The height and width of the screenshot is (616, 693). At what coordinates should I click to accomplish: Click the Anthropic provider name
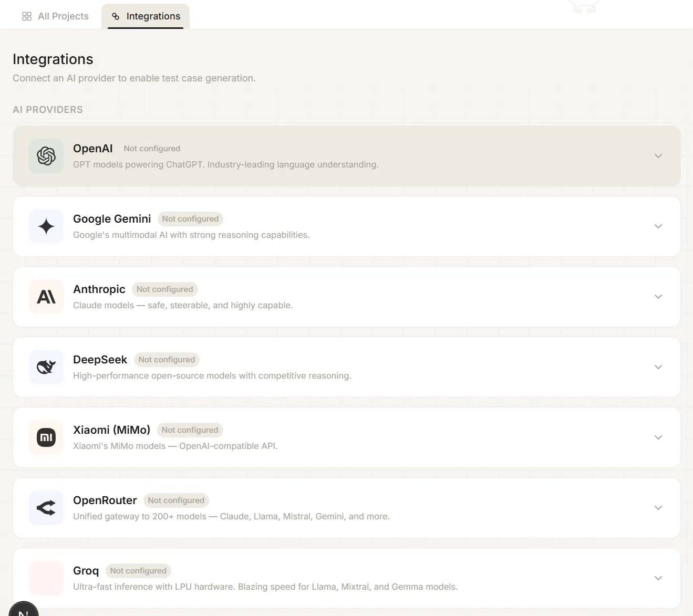pos(99,289)
